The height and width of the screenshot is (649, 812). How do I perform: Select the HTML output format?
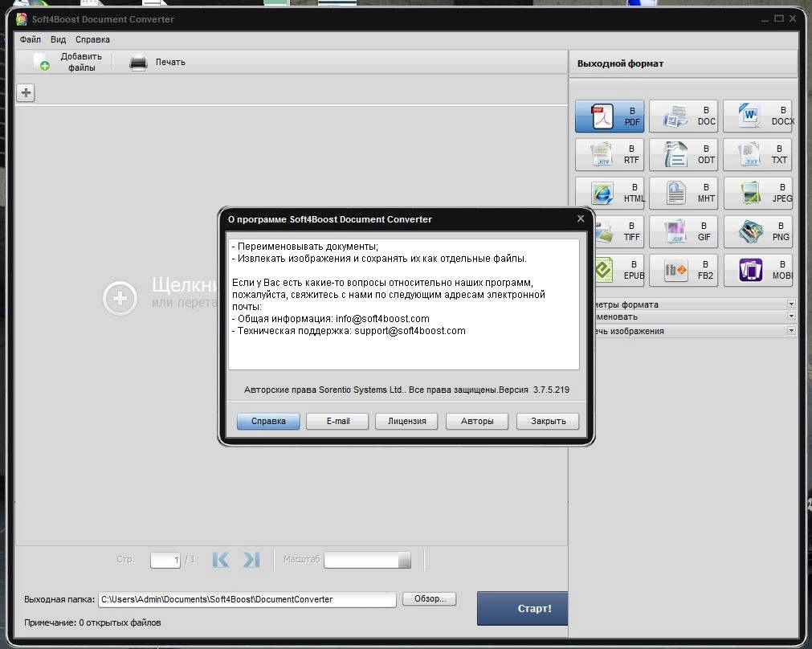[610, 194]
